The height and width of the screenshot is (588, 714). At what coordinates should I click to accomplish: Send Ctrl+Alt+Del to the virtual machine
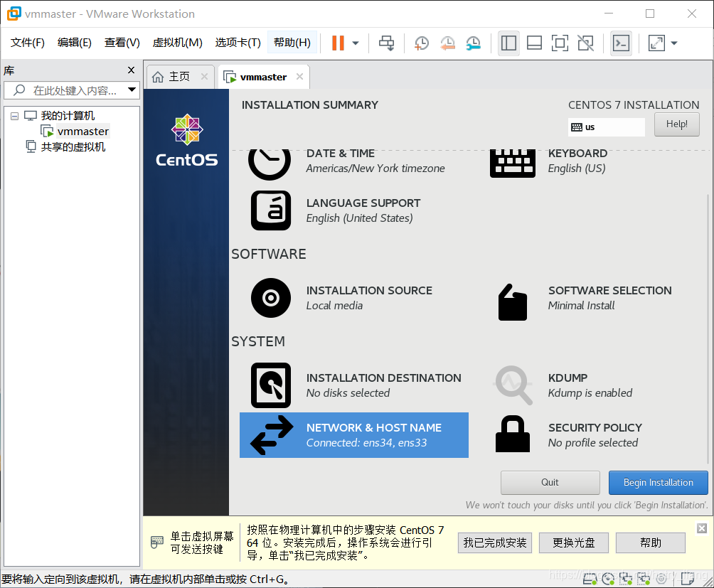(x=387, y=43)
